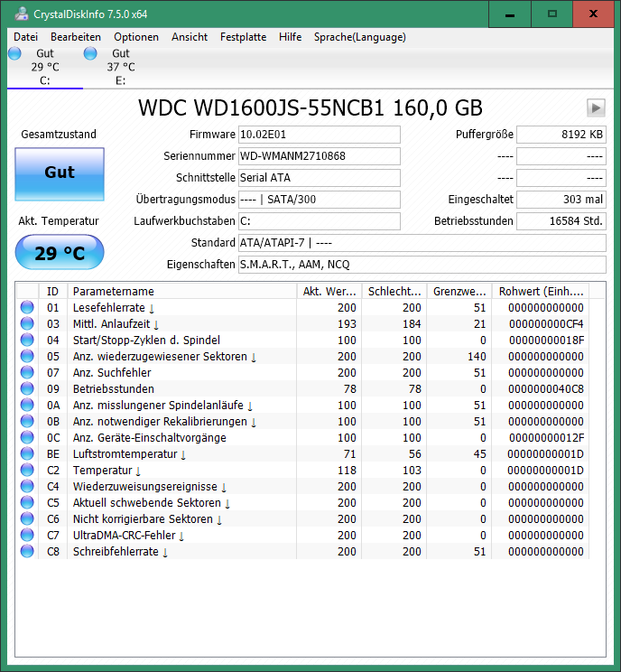Click the Schlecht... column header

394,292
